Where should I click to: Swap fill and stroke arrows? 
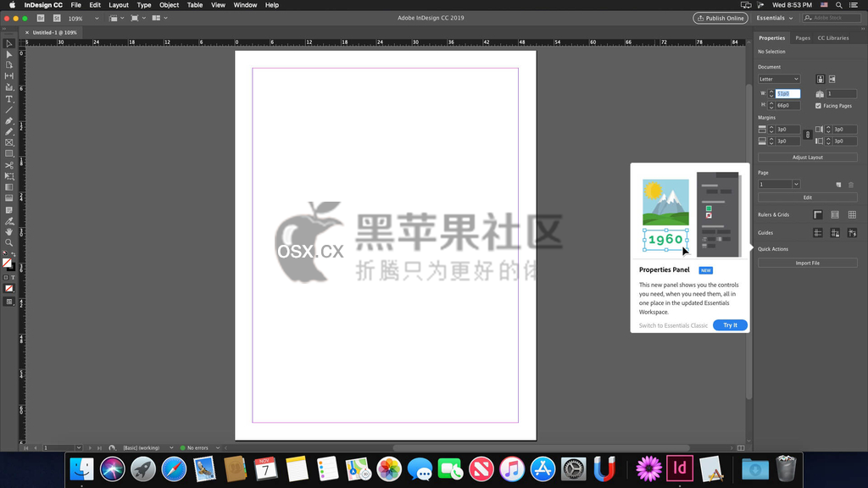point(14,254)
